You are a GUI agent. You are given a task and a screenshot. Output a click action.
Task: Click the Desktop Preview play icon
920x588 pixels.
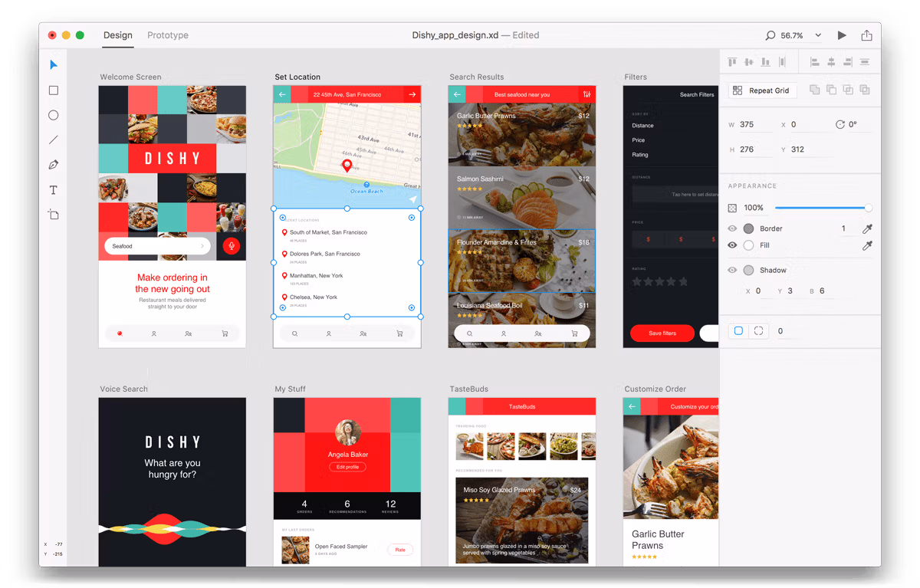point(842,35)
